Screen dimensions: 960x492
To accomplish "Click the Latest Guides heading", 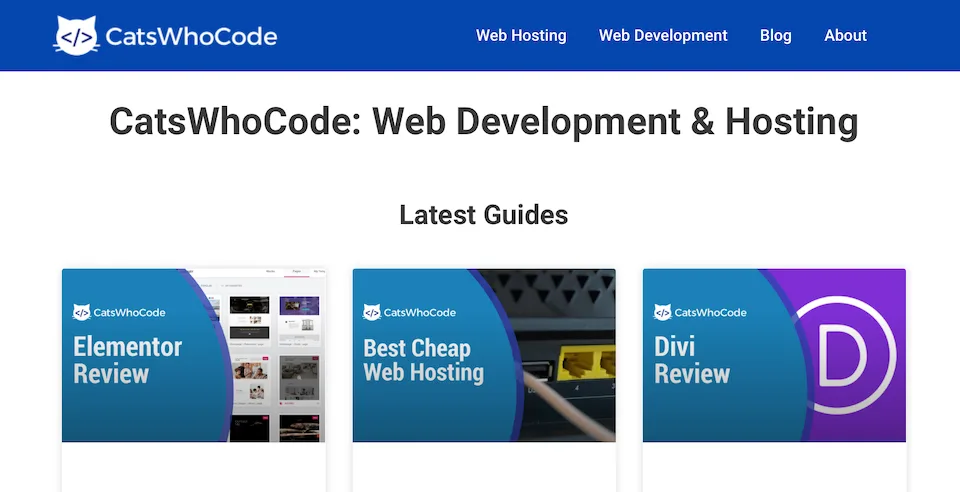I will (x=484, y=215).
